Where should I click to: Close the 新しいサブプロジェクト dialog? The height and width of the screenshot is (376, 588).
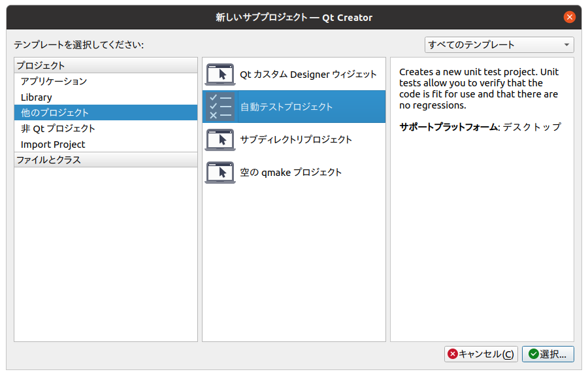pos(569,17)
